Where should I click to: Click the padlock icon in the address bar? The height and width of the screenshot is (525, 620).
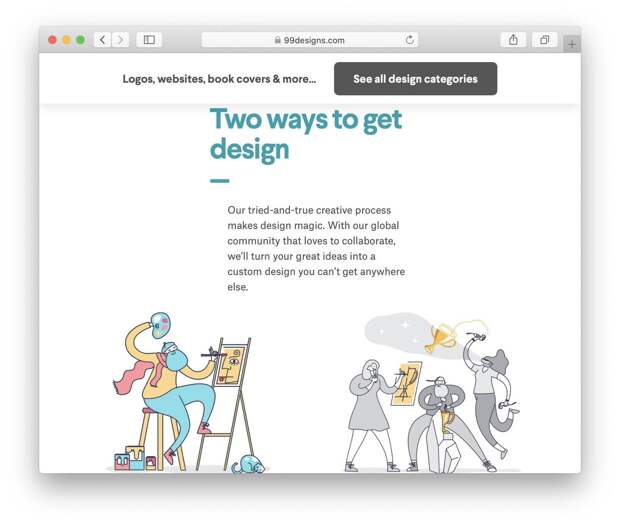278,40
